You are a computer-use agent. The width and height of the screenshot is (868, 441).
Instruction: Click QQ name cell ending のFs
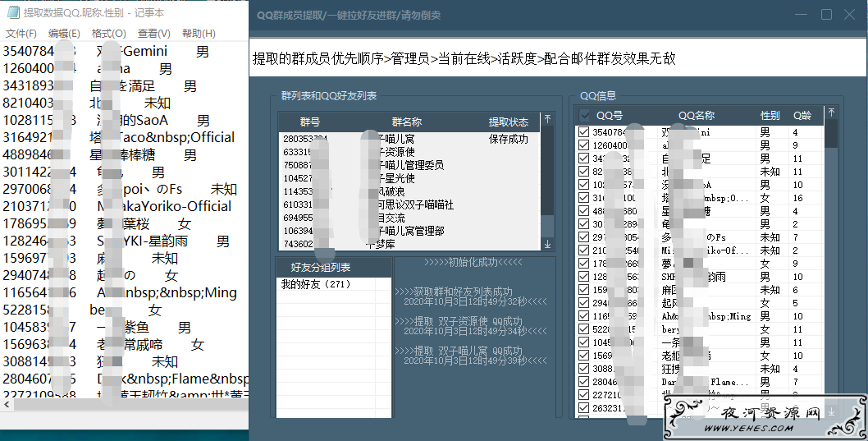[x=693, y=237]
